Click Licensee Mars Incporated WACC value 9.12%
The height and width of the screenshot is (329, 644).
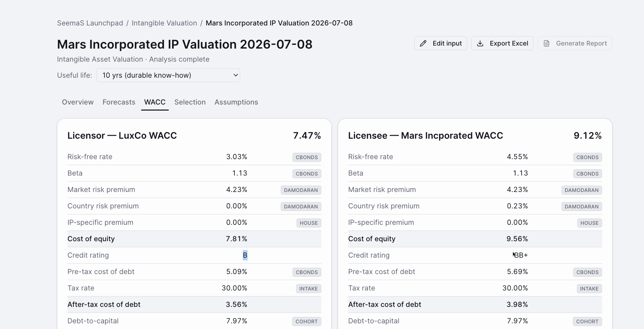(588, 136)
